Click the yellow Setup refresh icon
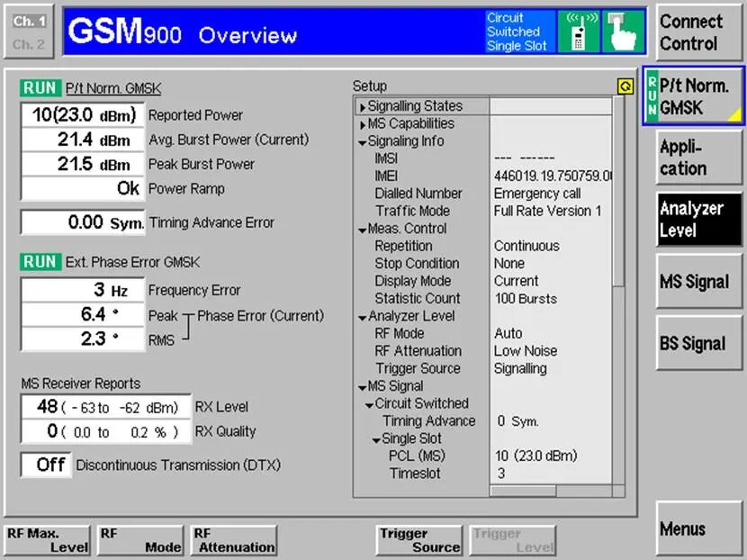747x560 pixels. tap(625, 86)
